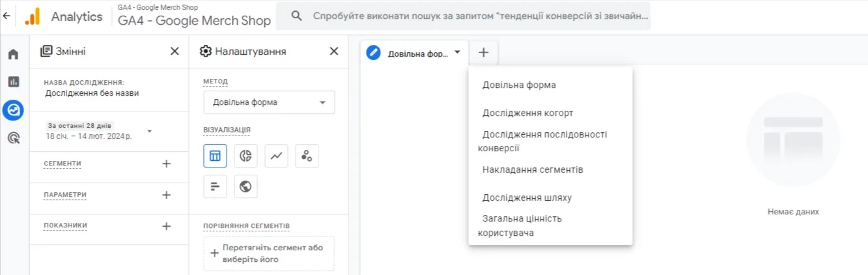Click the search magnifier icon
Image resolution: width=868 pixels, height=275 pixels.
[x=296, y=16]
